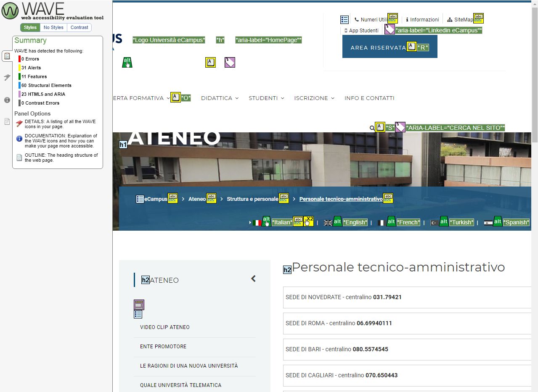
Task: Open the VIDEO CLIP ATENEO link
Action: click(165, 327)
